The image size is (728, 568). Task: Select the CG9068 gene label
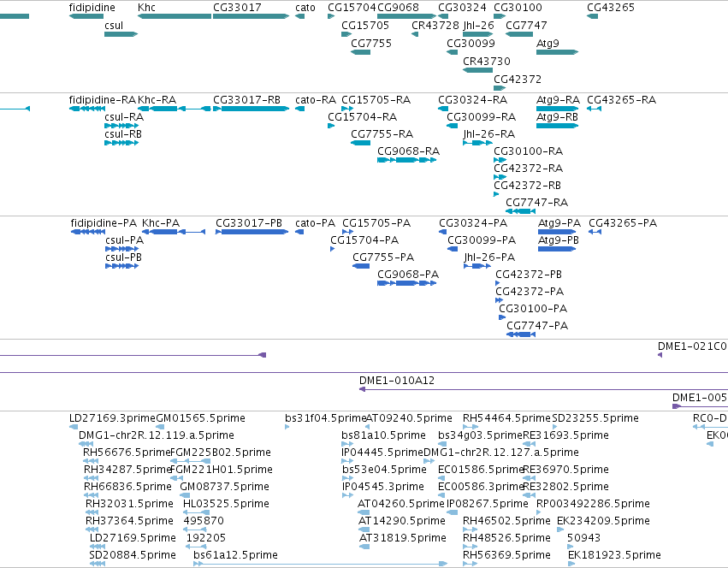coord(399,8)
